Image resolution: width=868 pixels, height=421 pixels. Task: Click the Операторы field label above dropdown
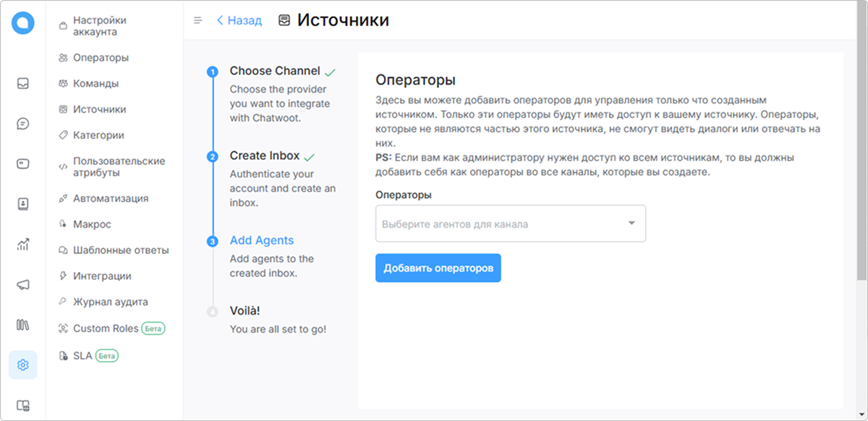click(404, 195)
